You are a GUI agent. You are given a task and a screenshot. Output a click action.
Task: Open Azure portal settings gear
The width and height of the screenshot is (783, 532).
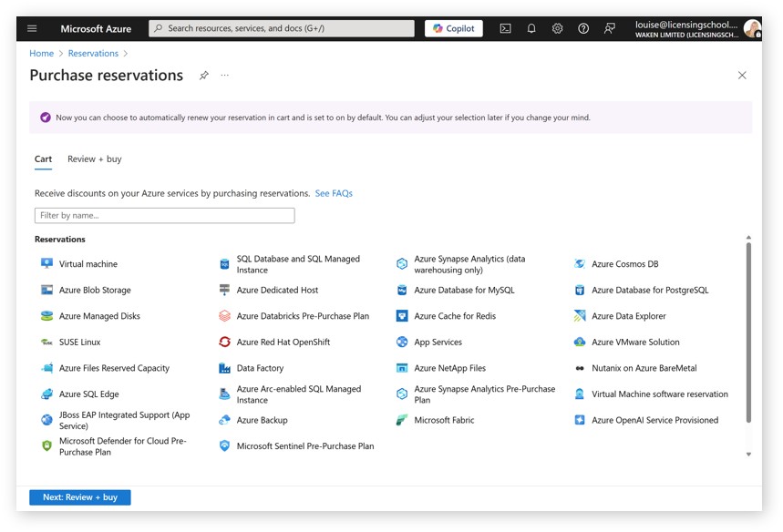coord(557,28)
